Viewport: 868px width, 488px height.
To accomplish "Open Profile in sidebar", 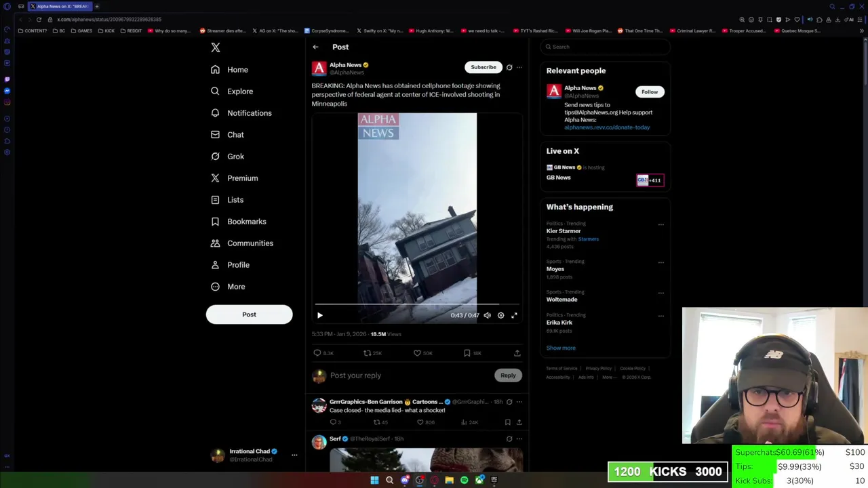I will 230,265.
